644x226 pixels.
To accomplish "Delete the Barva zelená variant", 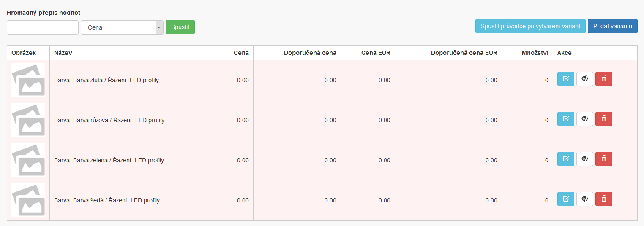I will coord(603,159).
